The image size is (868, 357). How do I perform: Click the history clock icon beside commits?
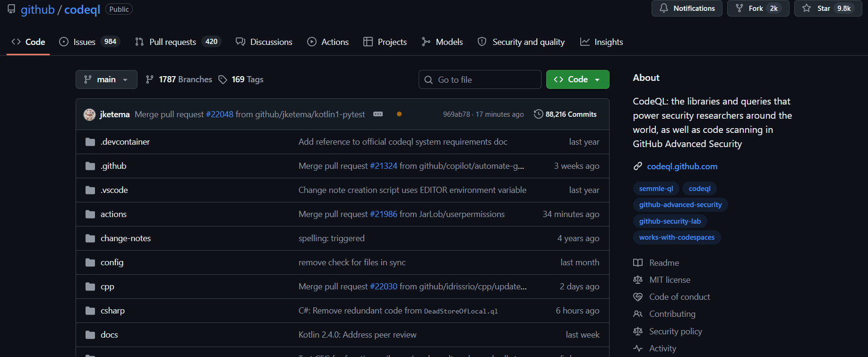tap(538, 114)
